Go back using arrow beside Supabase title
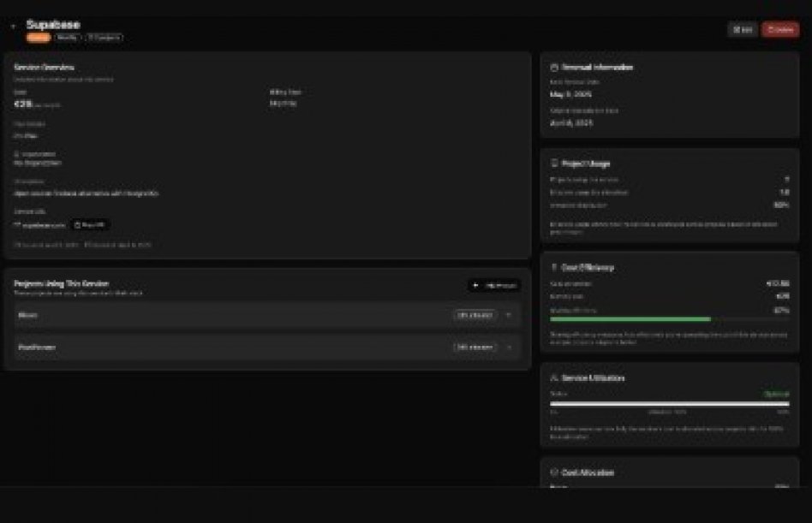The height and width of the screenshot is (523, 812). pos(13,26)
